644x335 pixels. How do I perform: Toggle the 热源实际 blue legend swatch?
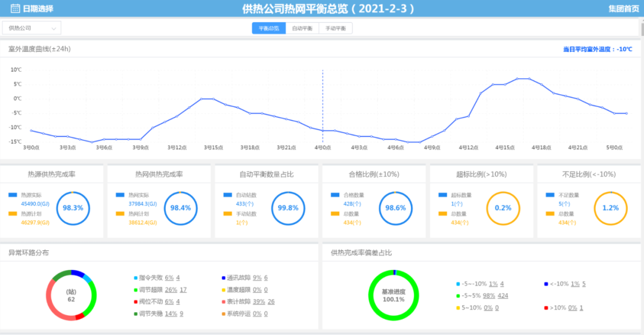pyautogui.click(x=13, y=195)
